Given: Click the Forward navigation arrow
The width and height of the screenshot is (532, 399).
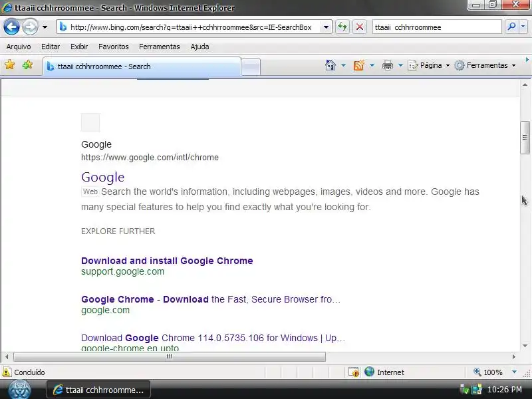Looking at the screenshot, I should point(30,27).
